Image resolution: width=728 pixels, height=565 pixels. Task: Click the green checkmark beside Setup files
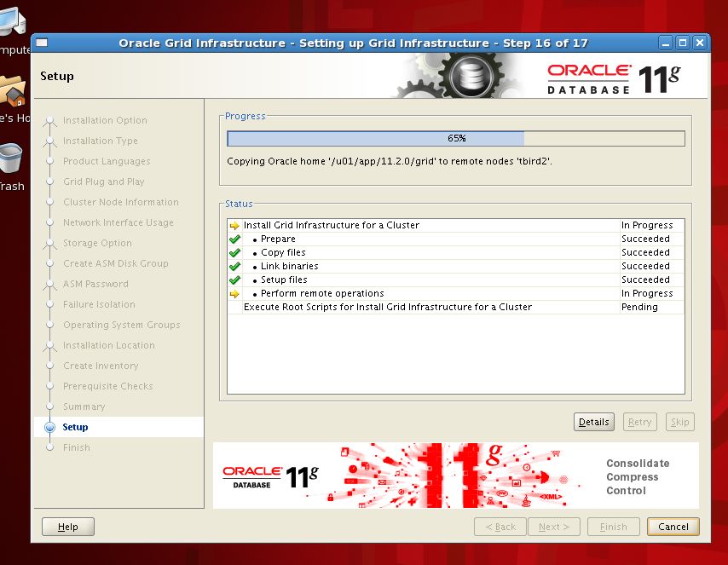click(234, 280)
